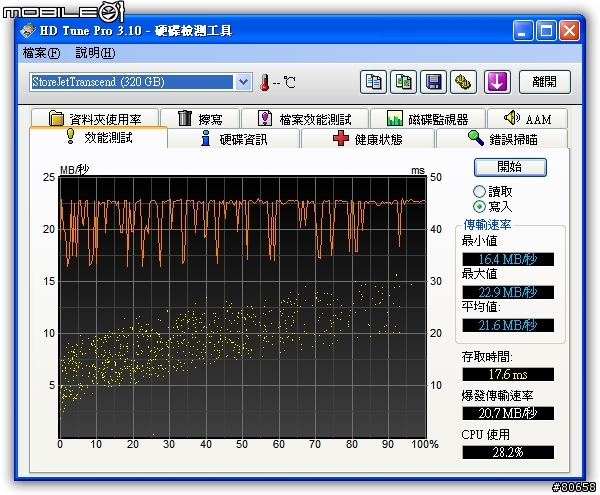Switch to the AAM tab
600x495 pixels.
click(x=527, y=119)
